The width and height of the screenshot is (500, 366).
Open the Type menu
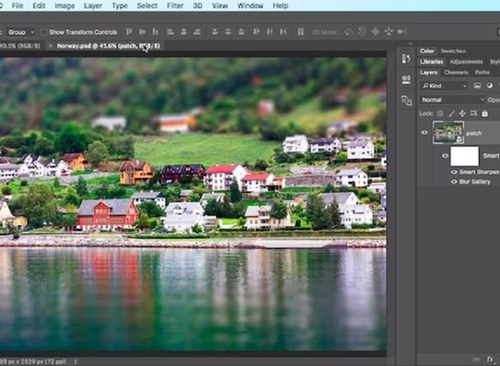pyautogui.click(x=120, y=6)
